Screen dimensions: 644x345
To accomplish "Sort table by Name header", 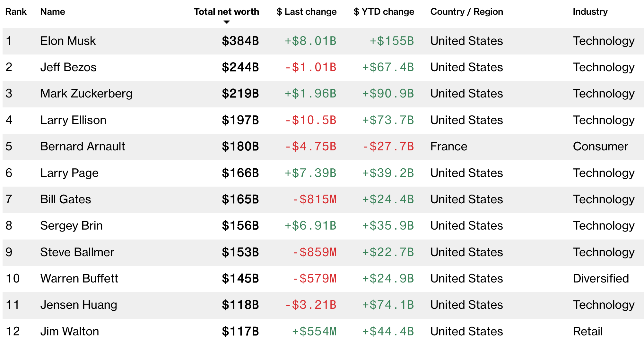I will [x=53, y=12].
